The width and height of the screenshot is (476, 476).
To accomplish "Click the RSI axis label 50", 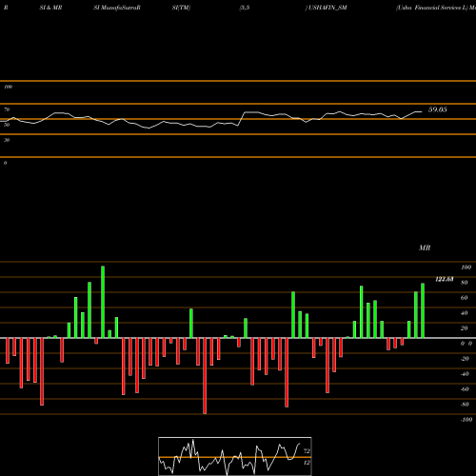I will click(7, 125).
